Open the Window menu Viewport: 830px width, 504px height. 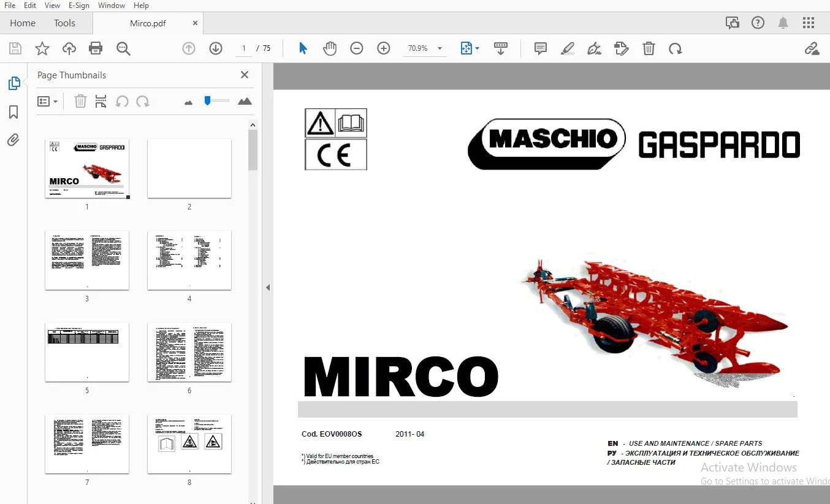click(x=112, y=6)
